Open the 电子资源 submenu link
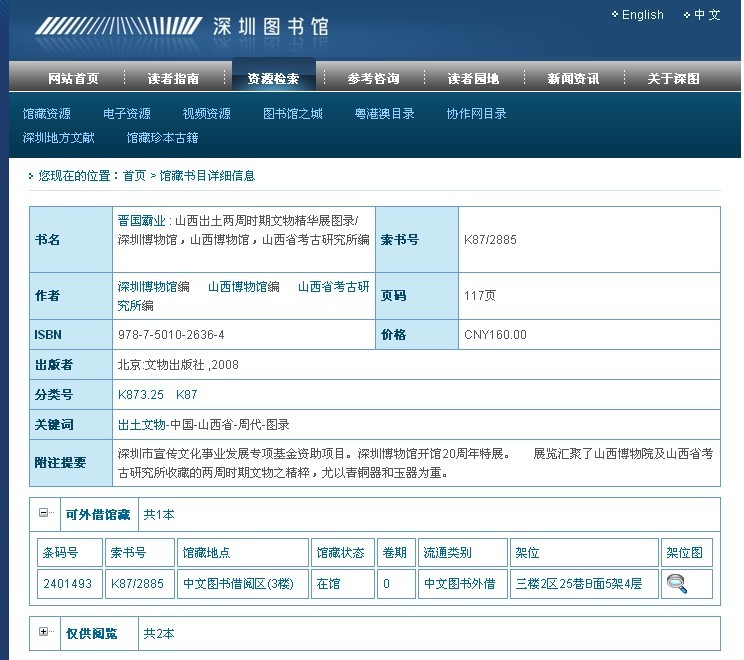The width and height of the screenshot is (744, 660). point(127,114)
